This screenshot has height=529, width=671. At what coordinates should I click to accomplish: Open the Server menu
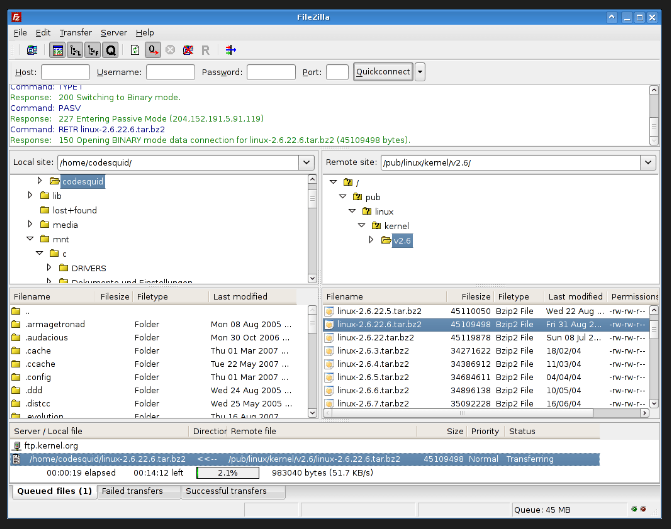pyautogui.click(x=113, y=33)
